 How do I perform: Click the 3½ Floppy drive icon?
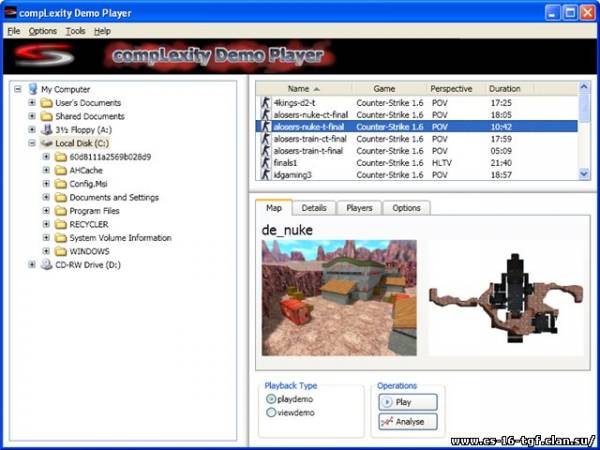(46, 129)
